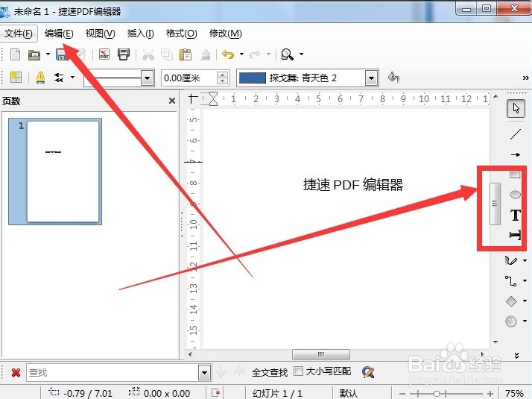Open the line style dropdown

[147, 78]
